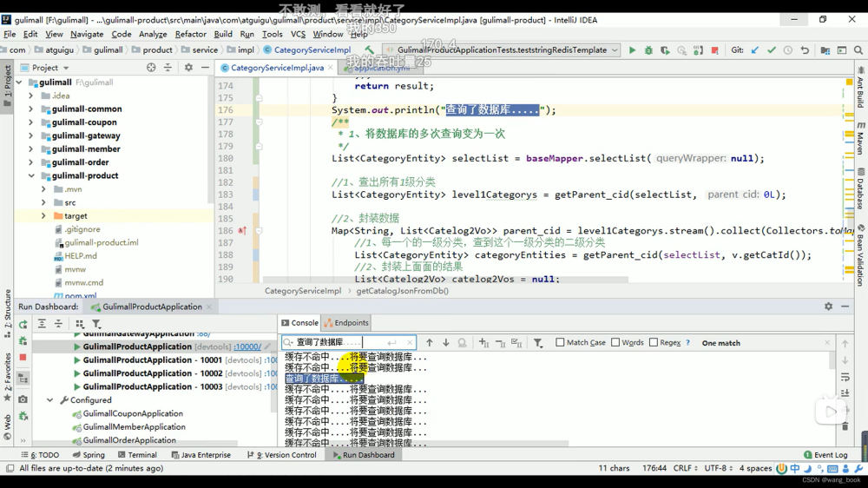Screen dimensions: 868x488
Task: Locate current file in Project tree icon
Action: click(x=151, y=68)
